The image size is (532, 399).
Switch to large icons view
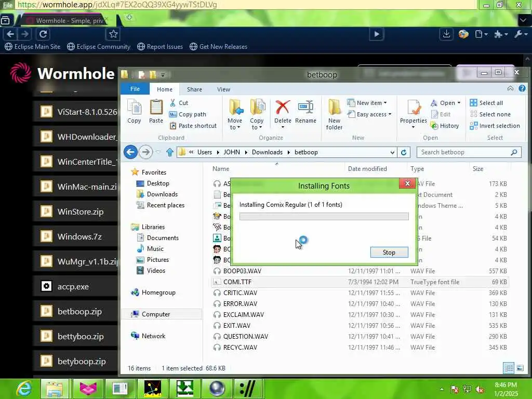click(x=520, y=368)
